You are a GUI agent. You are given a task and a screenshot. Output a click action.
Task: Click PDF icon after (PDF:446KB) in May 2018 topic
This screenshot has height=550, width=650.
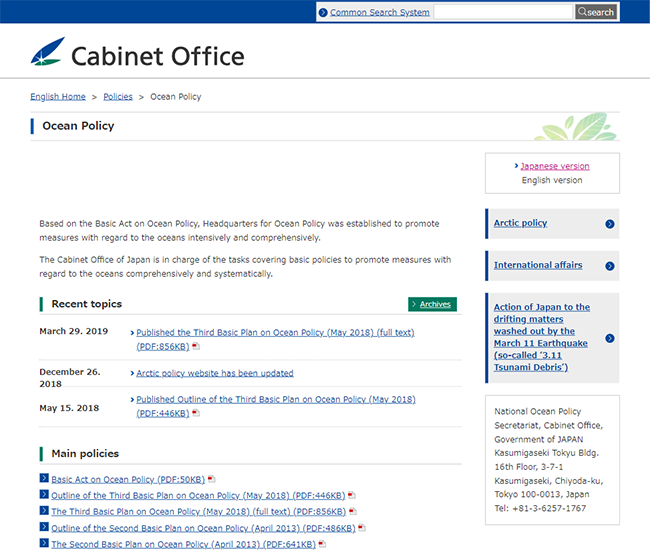(x=196, y=413)
